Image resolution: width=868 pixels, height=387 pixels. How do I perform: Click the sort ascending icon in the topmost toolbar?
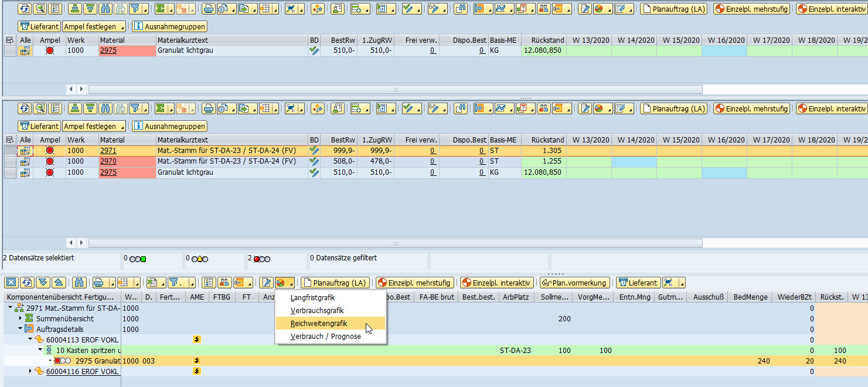tap(74, 9)
